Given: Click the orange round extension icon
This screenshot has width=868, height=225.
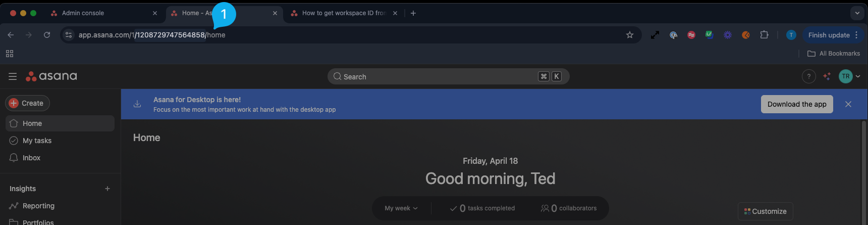Looking at the screenshot, I should coord(746,35).
